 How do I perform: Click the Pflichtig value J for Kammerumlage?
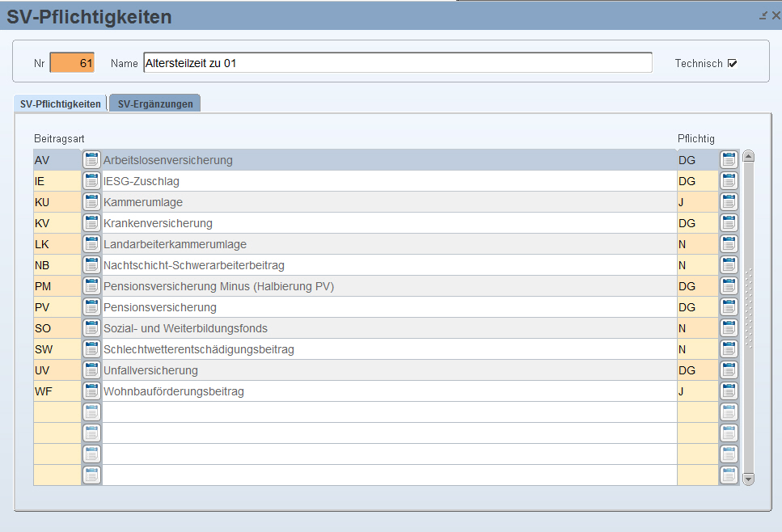click(681, 202)
